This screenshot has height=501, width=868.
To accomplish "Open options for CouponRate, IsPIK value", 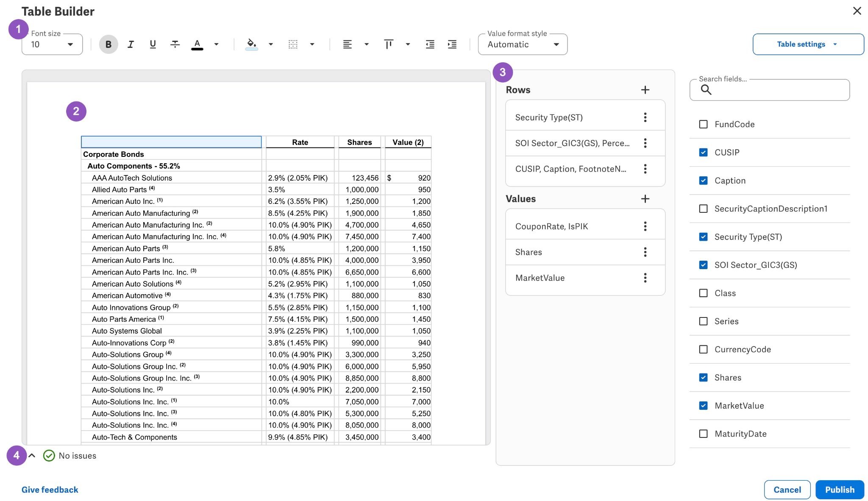I will point(645,226).
